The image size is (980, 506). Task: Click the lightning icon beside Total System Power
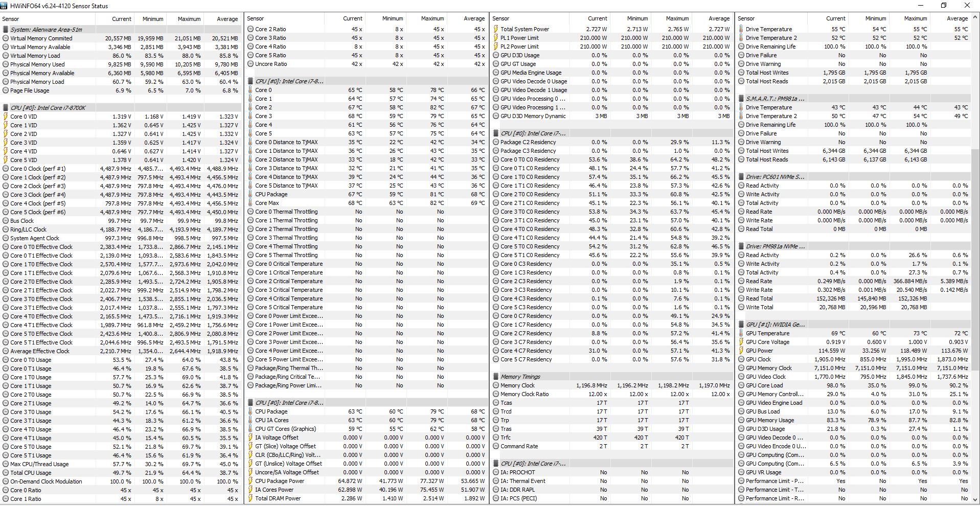pyautogui.click(x=496, y=29)
